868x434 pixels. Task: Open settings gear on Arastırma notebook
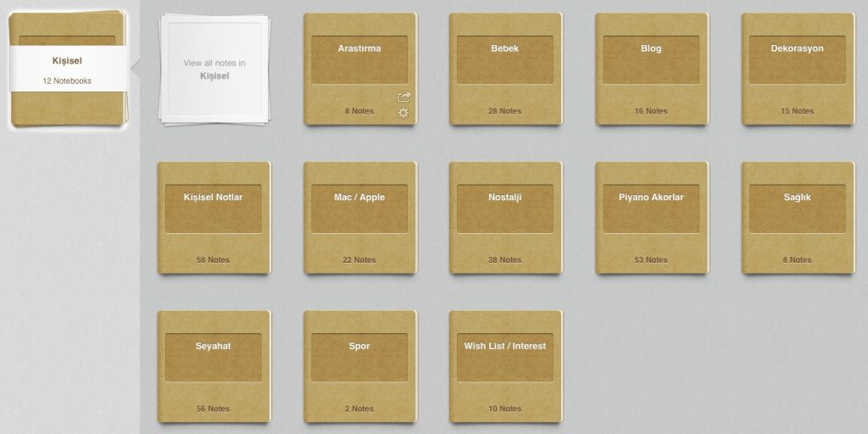[403, 113]
